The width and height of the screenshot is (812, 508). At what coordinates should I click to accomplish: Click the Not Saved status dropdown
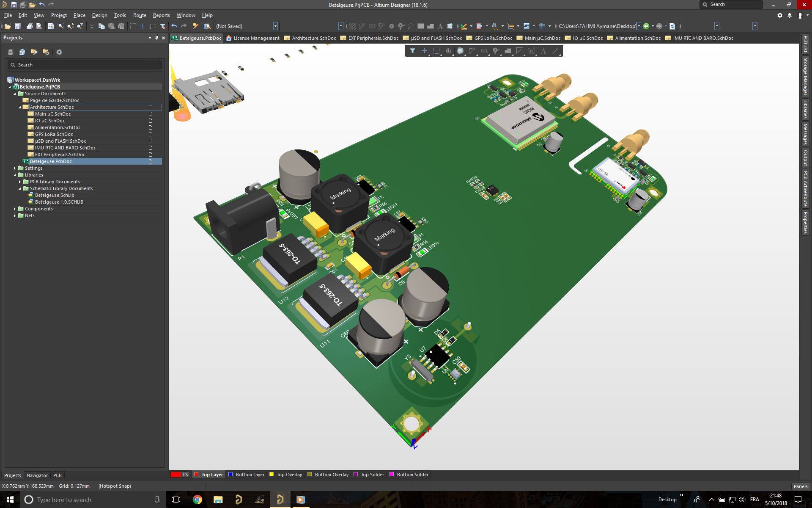pos(275,26)
